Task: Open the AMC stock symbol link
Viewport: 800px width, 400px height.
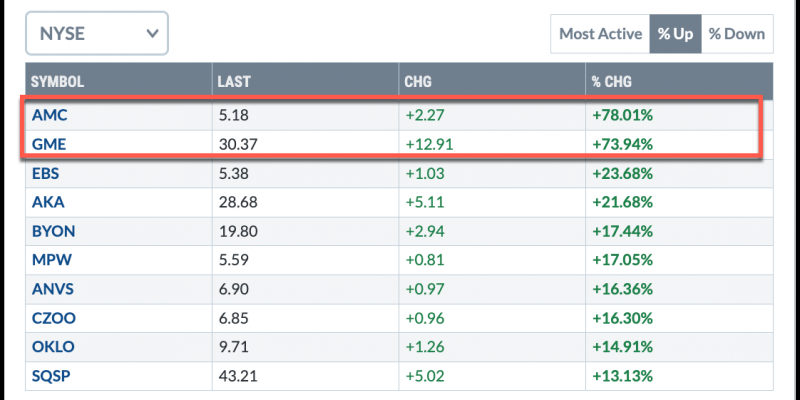Action: pos(49,116)
